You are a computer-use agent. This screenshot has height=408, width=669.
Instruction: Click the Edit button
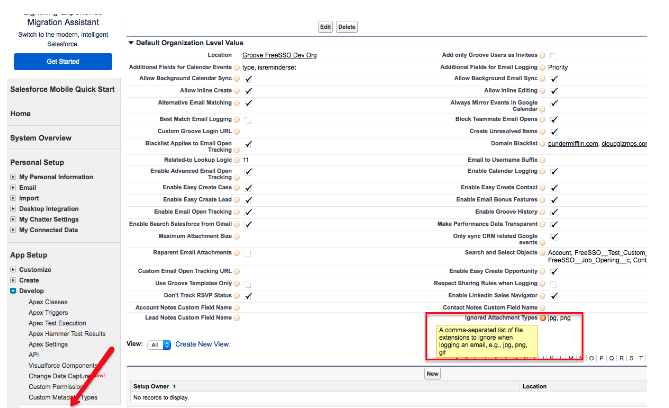(x=326, y=27)
